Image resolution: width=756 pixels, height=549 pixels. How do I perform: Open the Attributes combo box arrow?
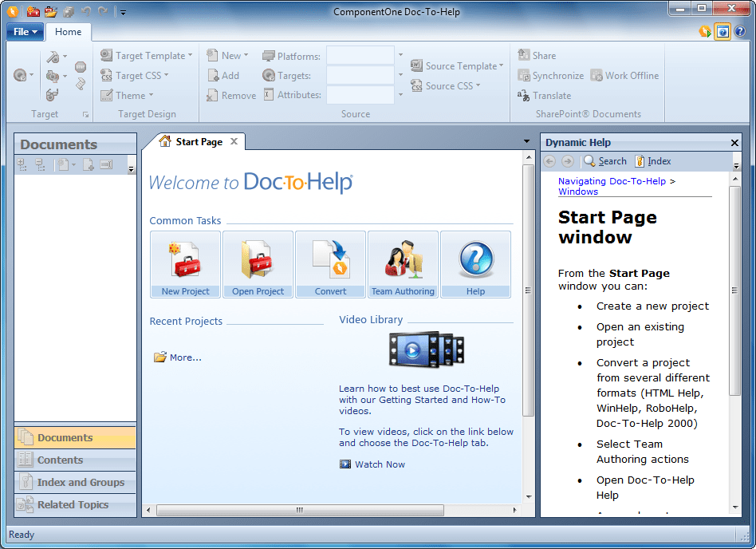(400, 94)
